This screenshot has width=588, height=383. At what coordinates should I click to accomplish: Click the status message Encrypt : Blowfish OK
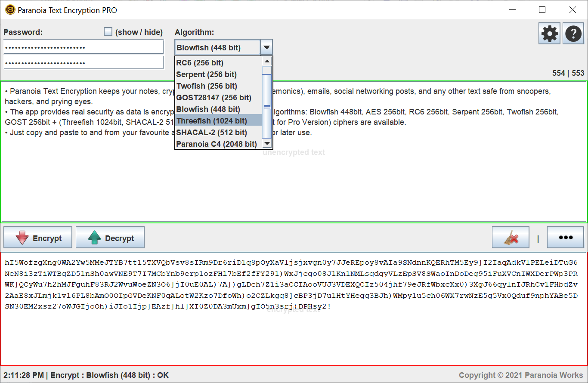point(86,375)
